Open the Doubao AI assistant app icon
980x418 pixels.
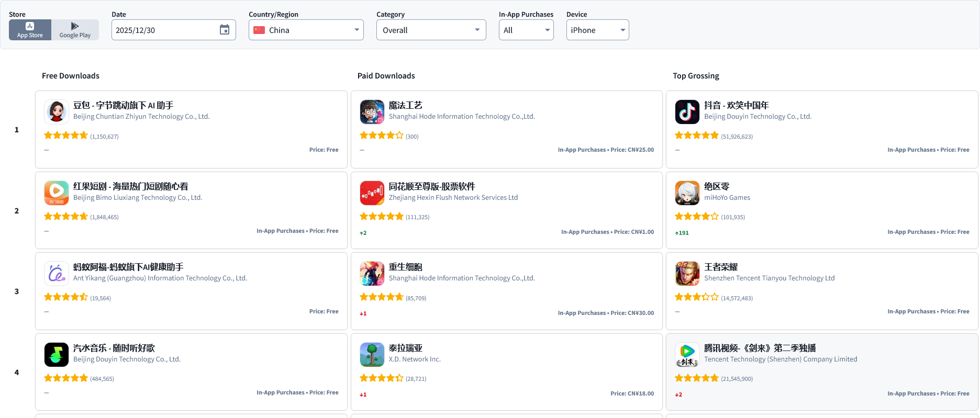[x=57, y=112]
